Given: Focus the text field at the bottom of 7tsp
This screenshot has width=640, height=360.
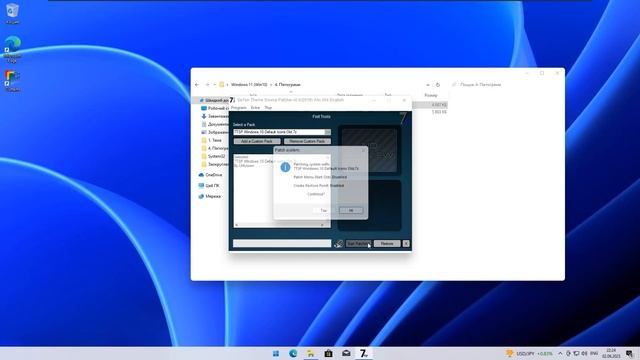Looking at the screenshot, I should pos(282,244).
